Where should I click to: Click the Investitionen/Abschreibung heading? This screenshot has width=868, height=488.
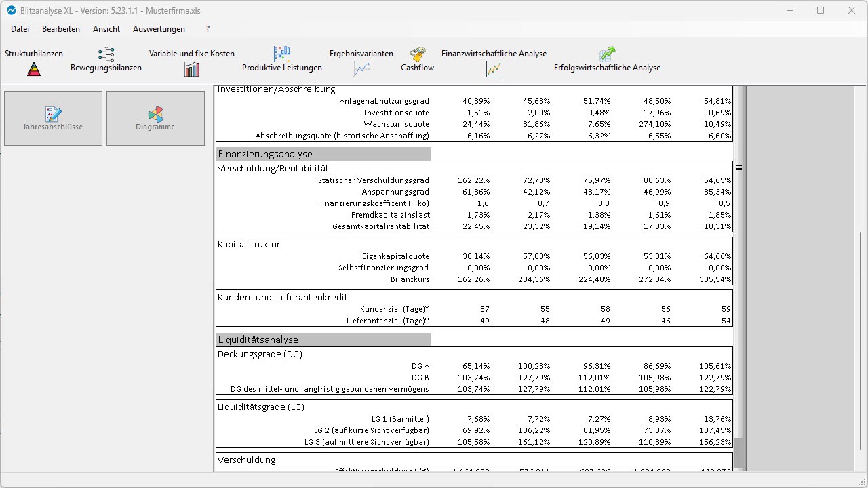[x=276, y=89]
